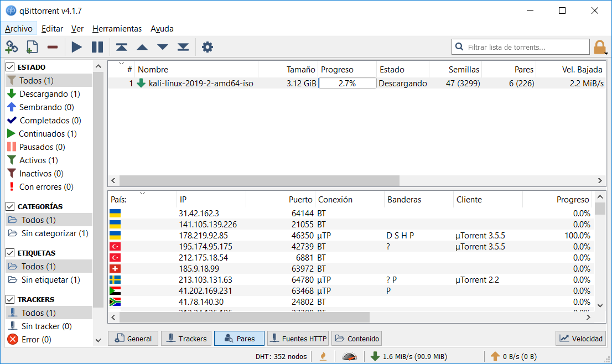Open the add torrent file icon
Viewport: 612px width, 364px height.
coord(32,47)
